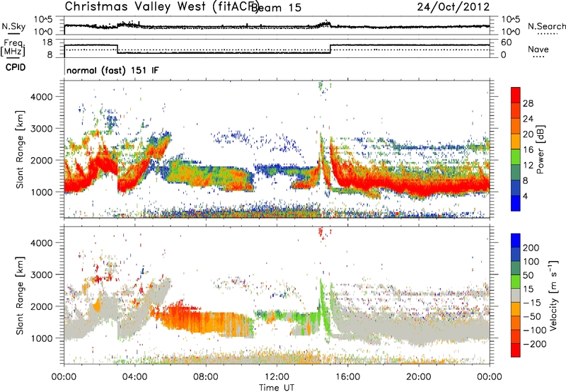Select the 'Beam 15' label in the title
Screen dimensions: 566x392
pos(276,8)
